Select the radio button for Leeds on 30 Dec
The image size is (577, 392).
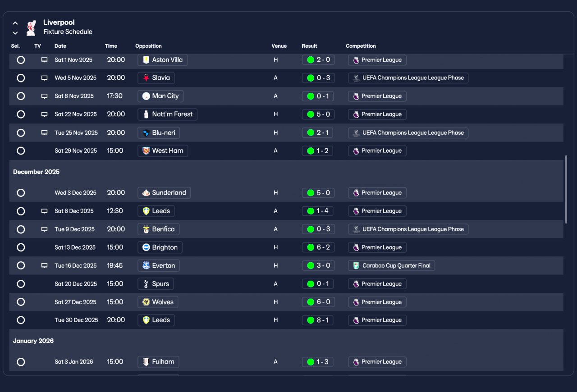click(21, 320)
